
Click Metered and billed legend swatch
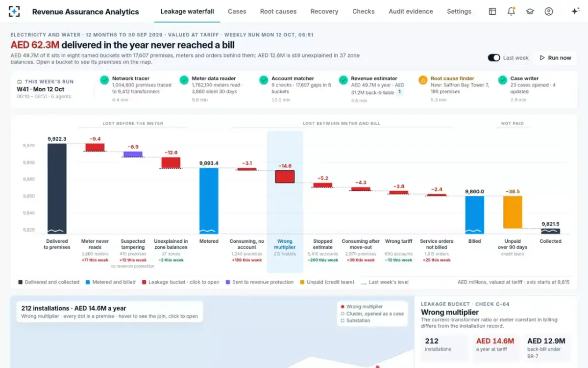88,282
